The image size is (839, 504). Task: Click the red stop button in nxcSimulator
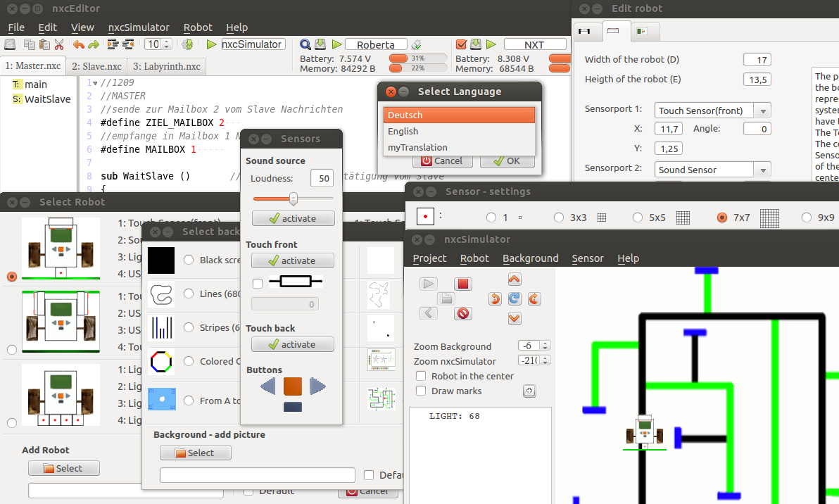pos(462,284)
